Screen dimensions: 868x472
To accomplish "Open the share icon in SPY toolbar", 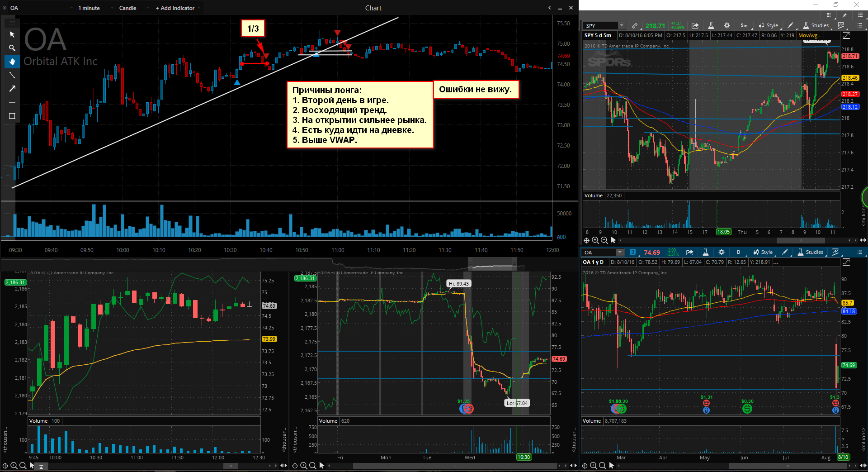I will tap(695, 26).
